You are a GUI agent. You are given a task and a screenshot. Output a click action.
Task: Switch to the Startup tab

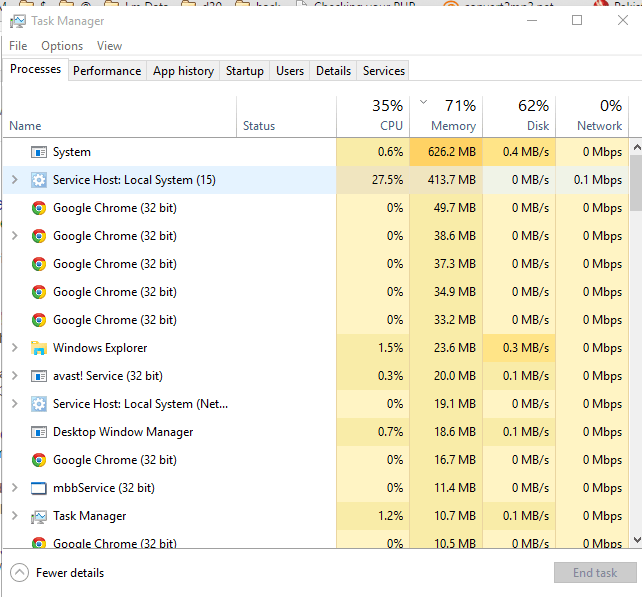point(245,71)
